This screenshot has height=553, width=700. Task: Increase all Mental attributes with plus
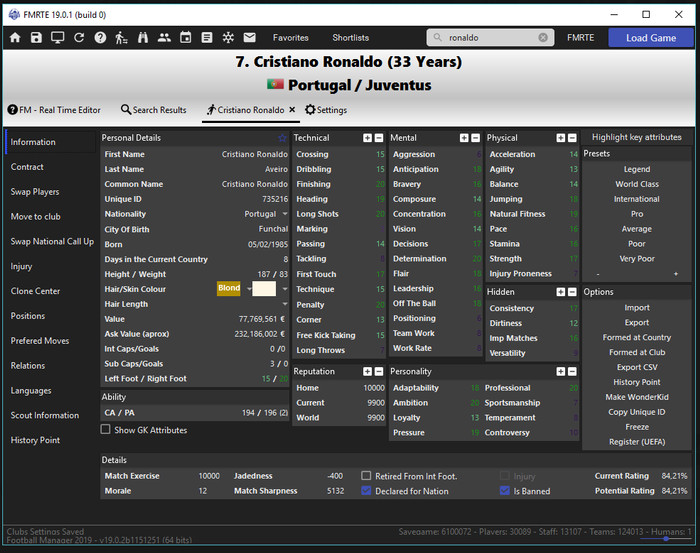tap(464, 138)
